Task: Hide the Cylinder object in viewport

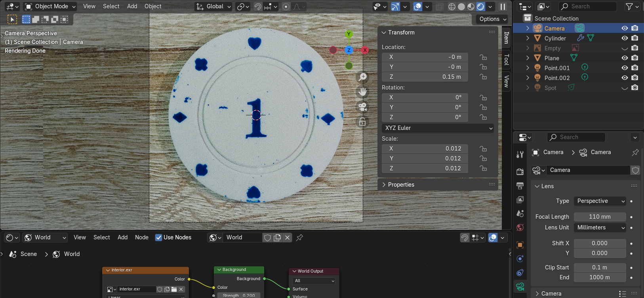Action: [x=625, y=38]
